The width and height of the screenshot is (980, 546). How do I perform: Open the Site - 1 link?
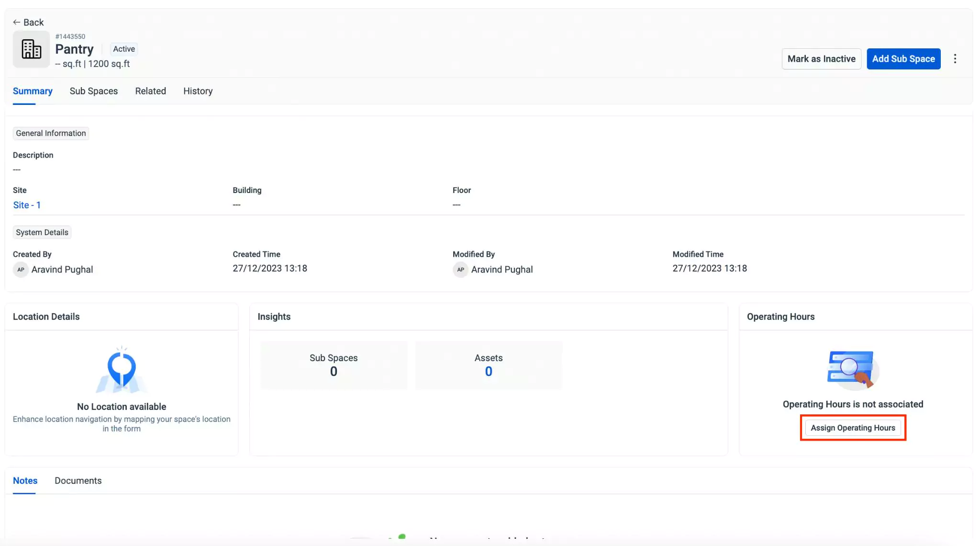click(27, 205)
